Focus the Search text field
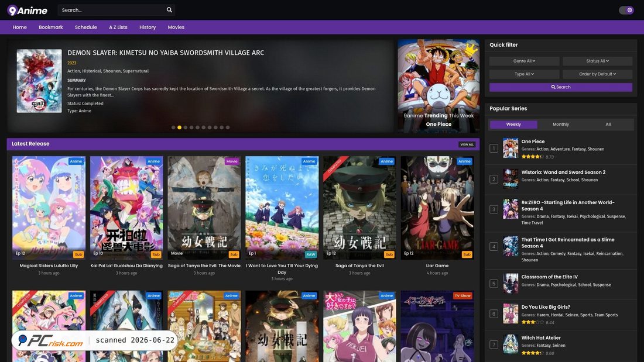 click(x=112, y=10)
